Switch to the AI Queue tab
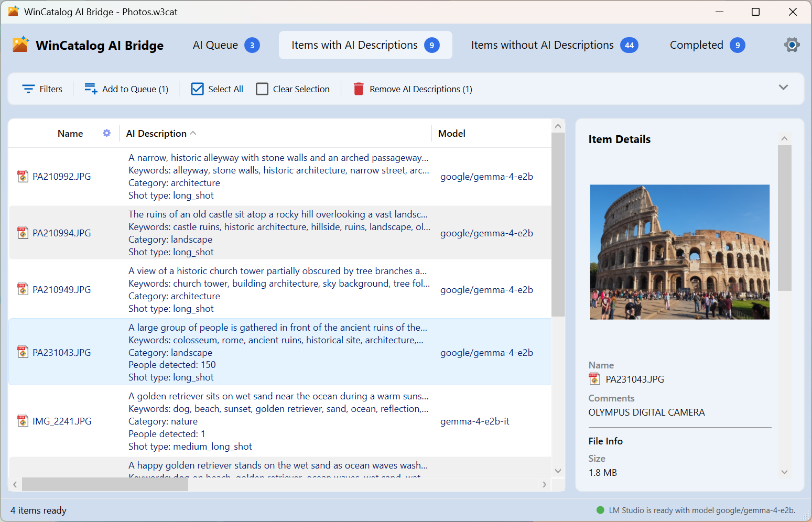Viewport: 812px width, 522px height. point(225,45)
